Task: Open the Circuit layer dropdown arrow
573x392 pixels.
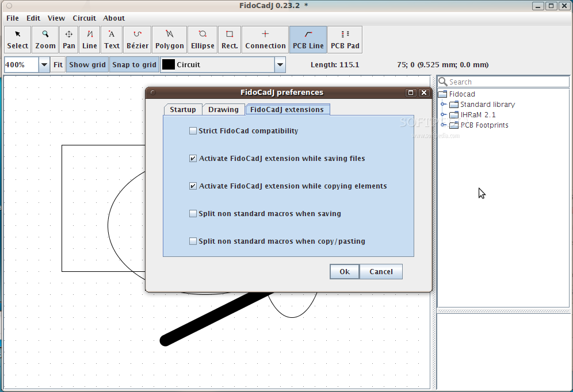Action: click(x=280, y=65)
